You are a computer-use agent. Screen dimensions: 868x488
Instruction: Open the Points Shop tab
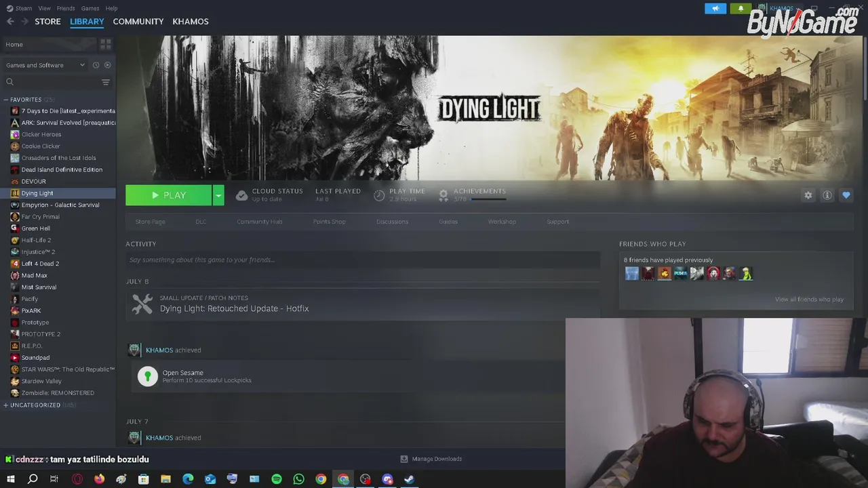point(329,222)
